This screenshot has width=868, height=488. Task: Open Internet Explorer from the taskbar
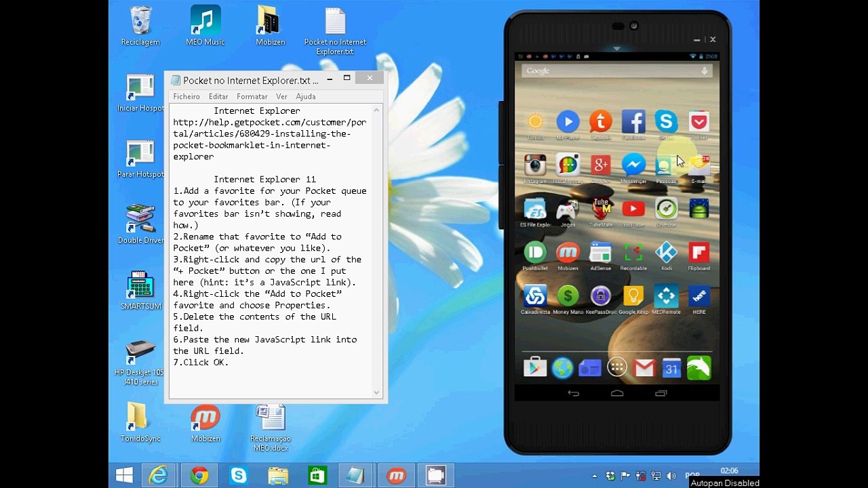tap(159, 475)
